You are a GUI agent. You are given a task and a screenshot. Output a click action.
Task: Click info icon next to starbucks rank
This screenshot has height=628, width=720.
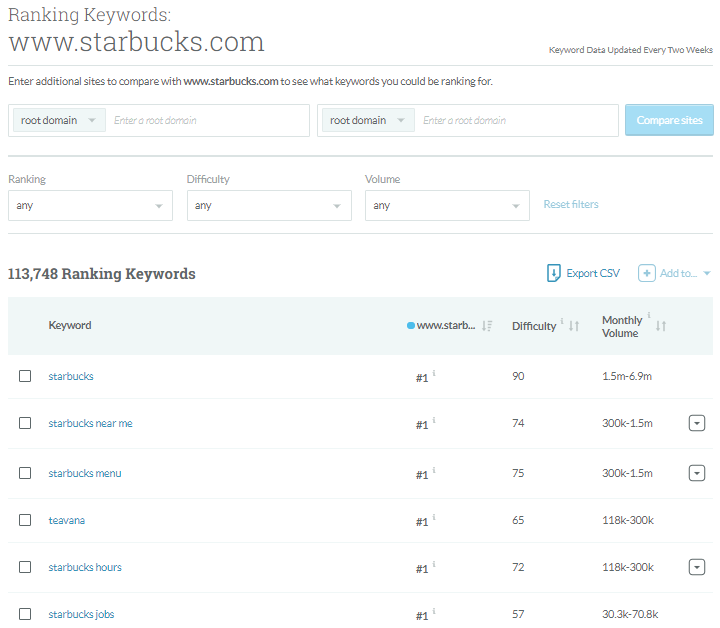434,374
